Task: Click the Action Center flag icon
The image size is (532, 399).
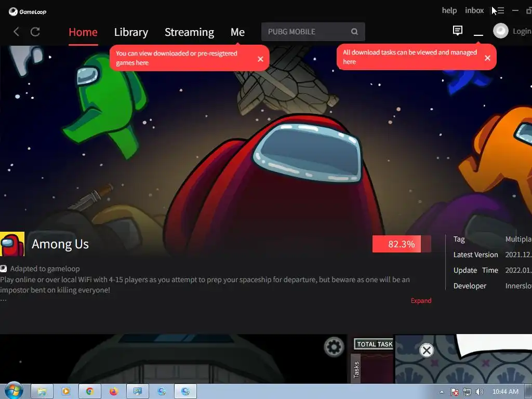Action: click(454, 392)
